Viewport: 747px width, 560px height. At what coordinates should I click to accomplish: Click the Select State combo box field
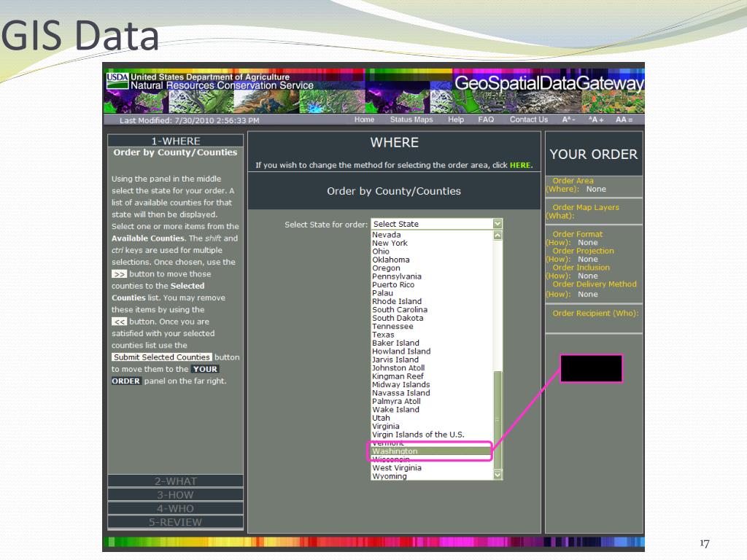436,224
